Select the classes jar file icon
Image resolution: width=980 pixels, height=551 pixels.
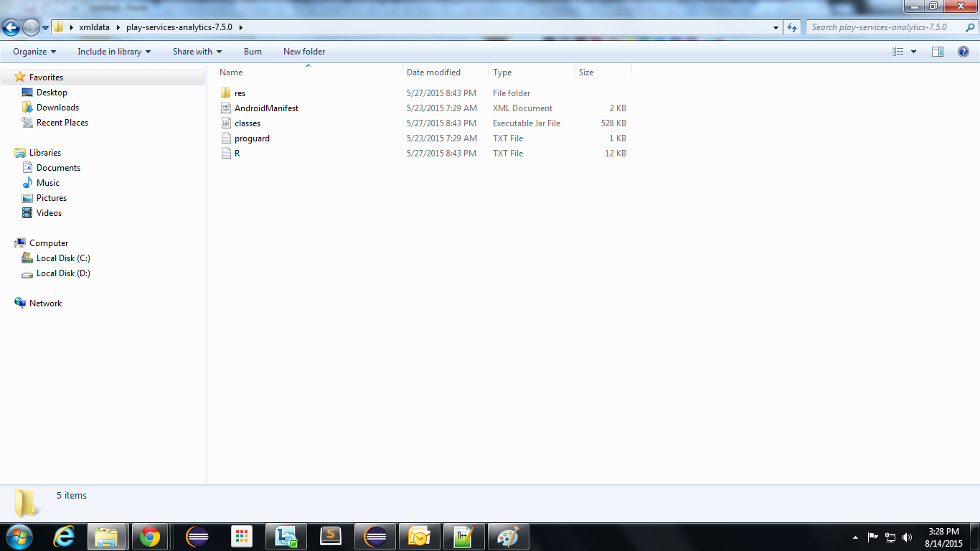pyautogui.click(x=226, y=123)
